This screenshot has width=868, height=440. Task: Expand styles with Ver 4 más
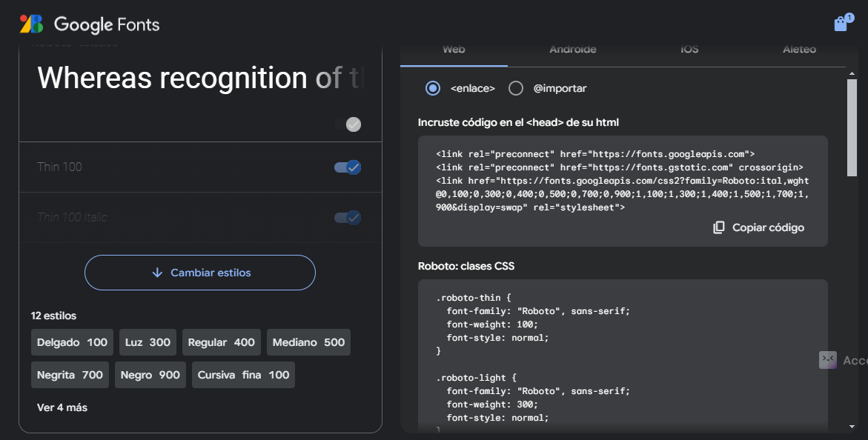coord(62,407)
